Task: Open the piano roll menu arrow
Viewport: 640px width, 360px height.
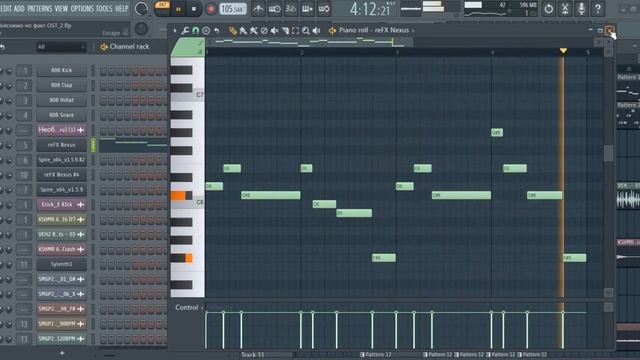Action: coord(175,31)
